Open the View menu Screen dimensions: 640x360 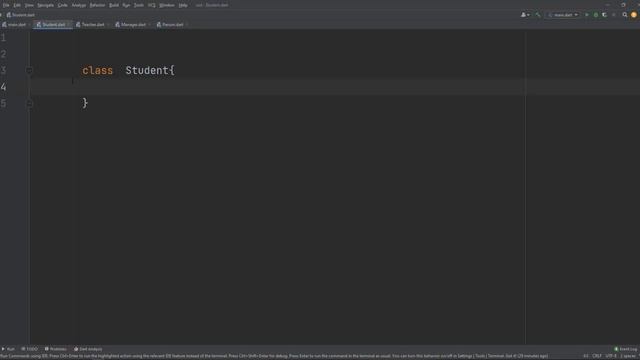point(29,5)
